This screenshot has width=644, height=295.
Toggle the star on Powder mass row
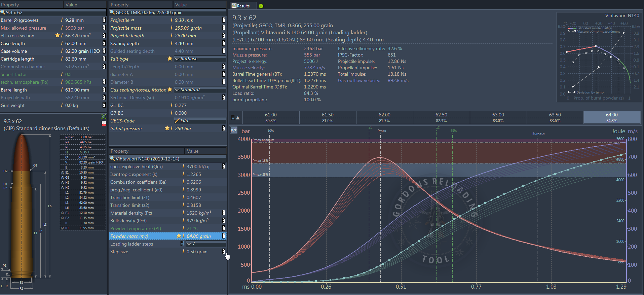click(x=179, y=236)
